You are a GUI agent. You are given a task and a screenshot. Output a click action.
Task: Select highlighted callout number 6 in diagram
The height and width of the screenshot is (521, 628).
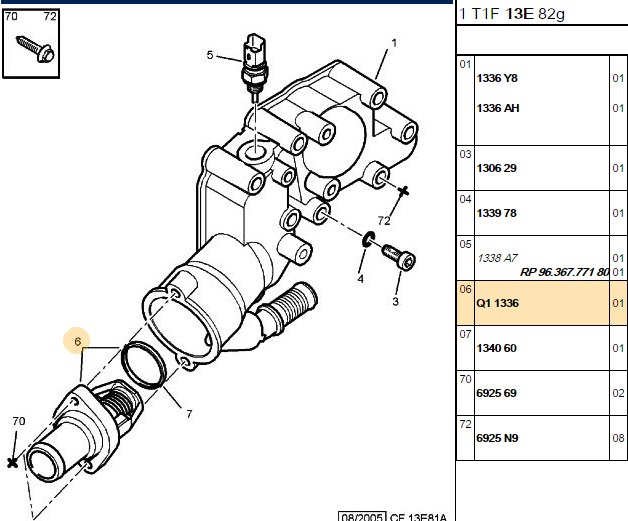click(x=77, y=341)
